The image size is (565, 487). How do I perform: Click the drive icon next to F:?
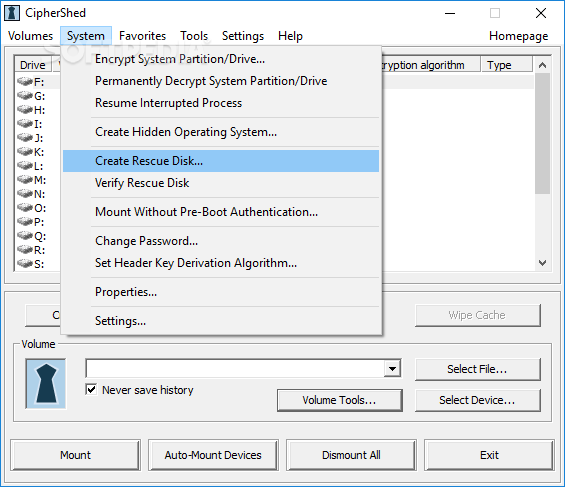tap(25, 82)
